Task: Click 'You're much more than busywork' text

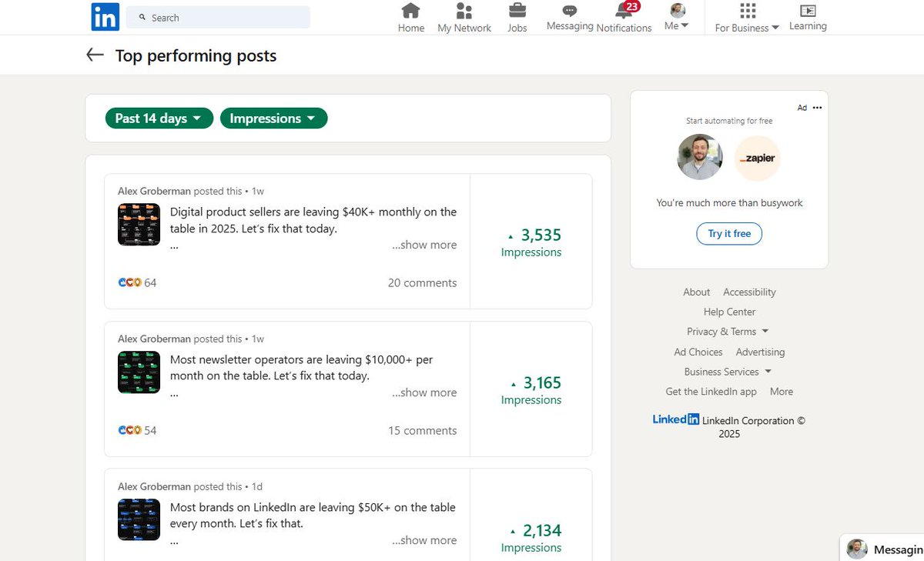Action: pos(729,203)
